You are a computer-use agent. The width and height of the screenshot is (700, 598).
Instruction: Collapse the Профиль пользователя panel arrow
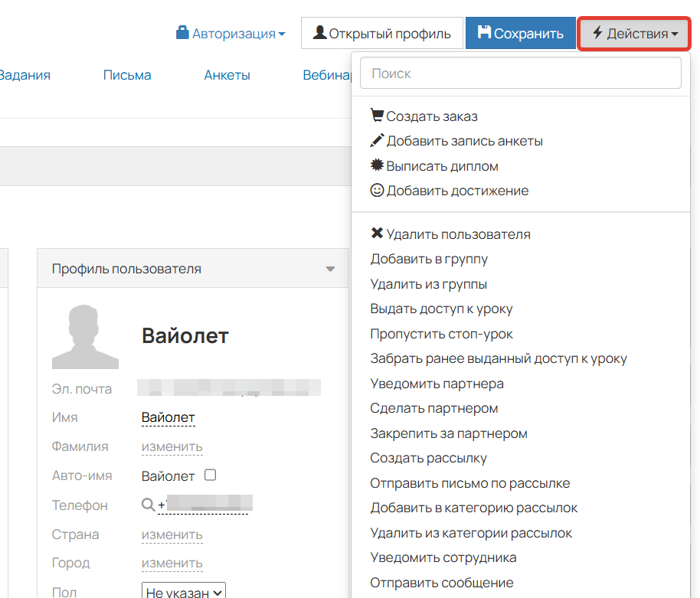pos(330,270)
